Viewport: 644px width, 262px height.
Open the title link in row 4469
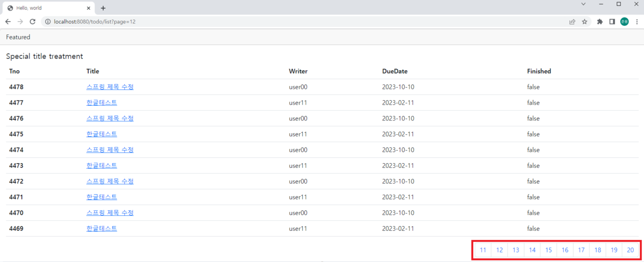point(102,228)
